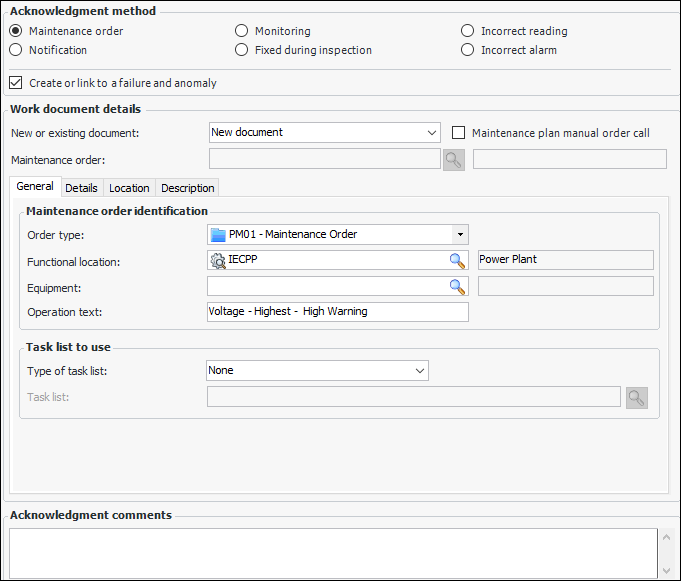Click the Operation text input field
This screenshot has width=681, height=581.
coord(337,312)
